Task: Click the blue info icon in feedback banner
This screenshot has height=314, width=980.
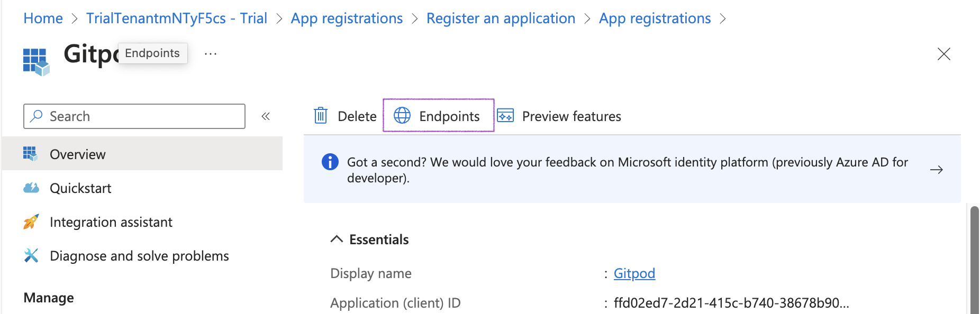Action: (330, 162)
